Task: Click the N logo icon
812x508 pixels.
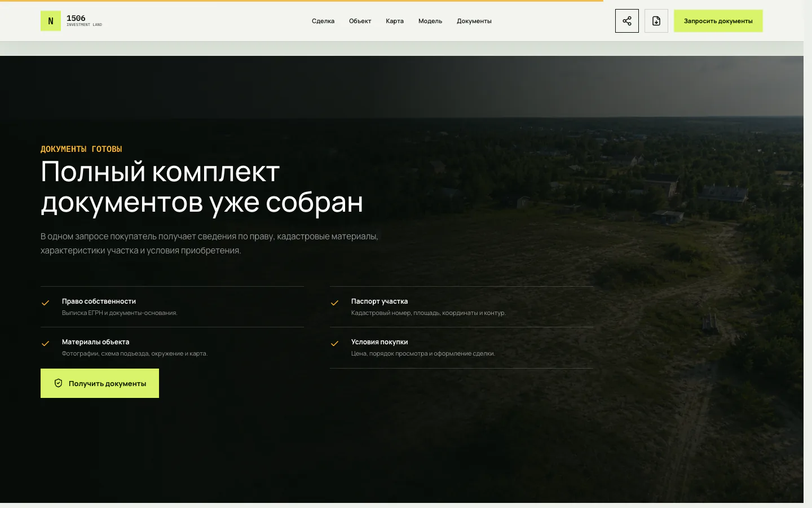Action: (51, 21)
